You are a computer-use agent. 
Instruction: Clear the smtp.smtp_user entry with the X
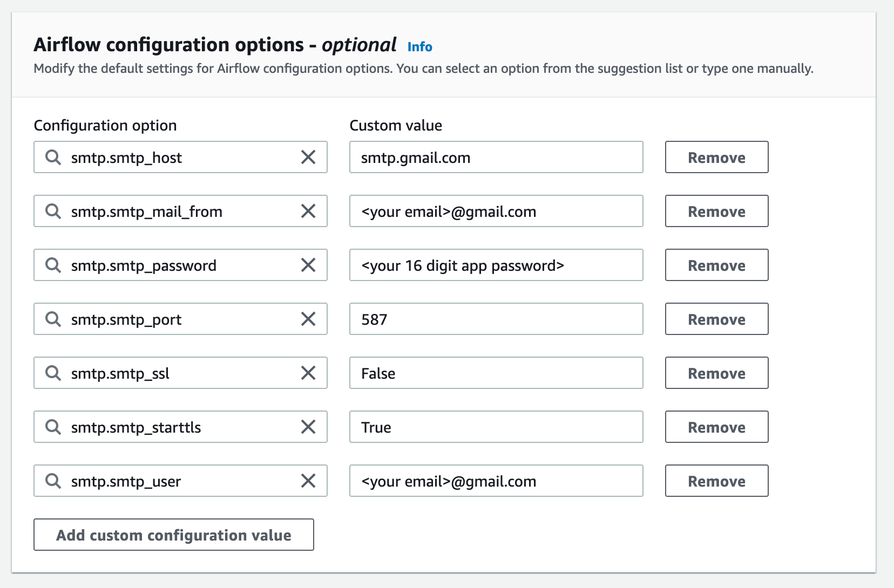(x=308, y=481)
